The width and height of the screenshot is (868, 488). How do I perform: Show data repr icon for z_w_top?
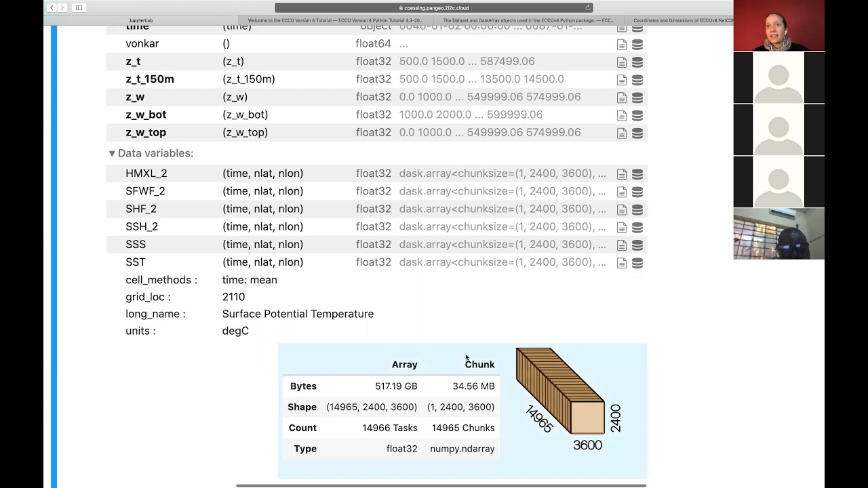coord(637,133)
